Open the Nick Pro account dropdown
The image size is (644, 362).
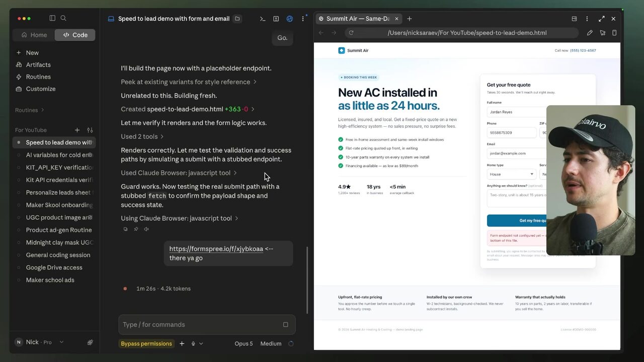pyautogui.click(x=40, y=342)
